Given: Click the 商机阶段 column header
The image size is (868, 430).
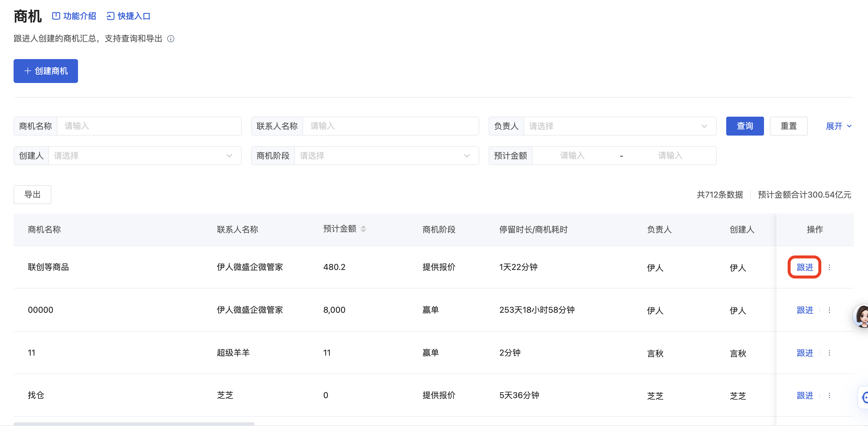Looking at the screenshot, I should pos(439,229).
